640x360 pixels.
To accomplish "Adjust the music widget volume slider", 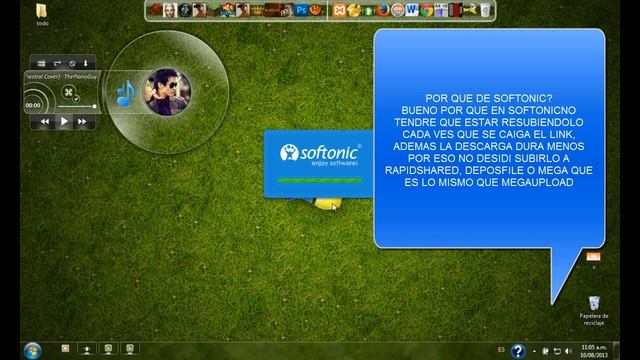I will (x=77, y=107).
